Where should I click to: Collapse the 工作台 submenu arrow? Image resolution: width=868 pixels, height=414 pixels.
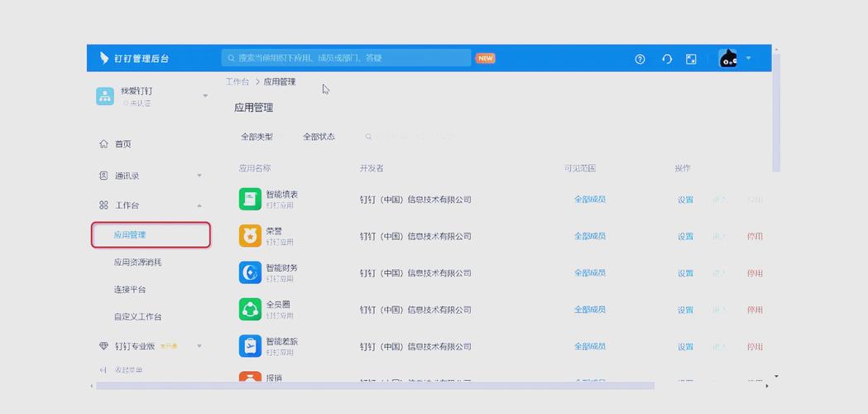tap(199, 205)
